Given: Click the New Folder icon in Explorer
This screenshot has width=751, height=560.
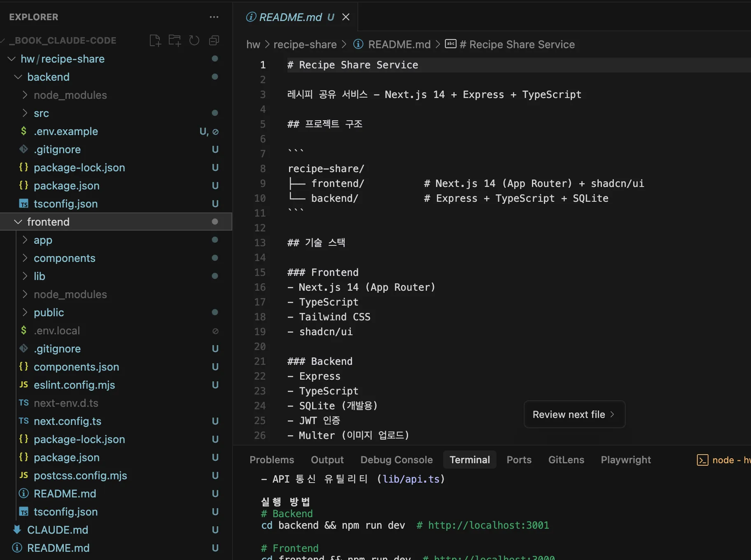Looking at the screenshot, I should (175, 40).
